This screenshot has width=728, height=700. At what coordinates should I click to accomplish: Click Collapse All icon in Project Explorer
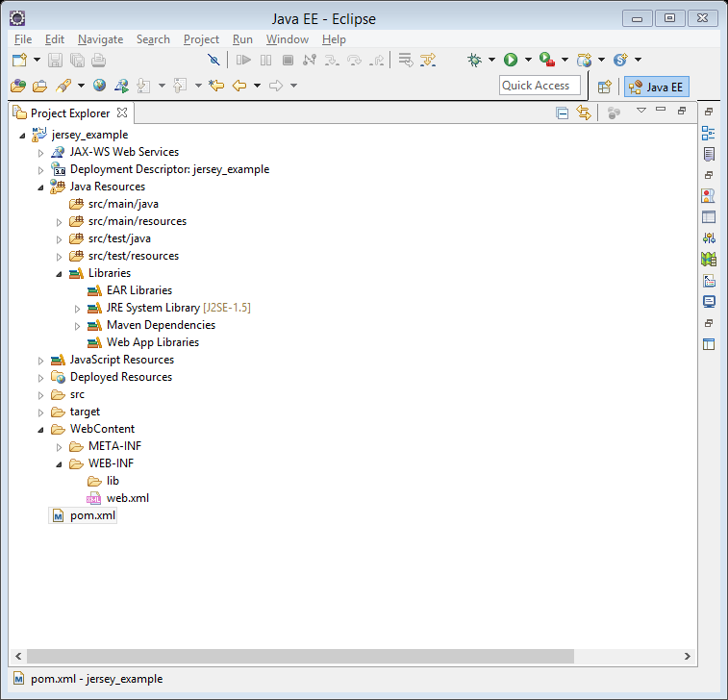click(562, 112)
